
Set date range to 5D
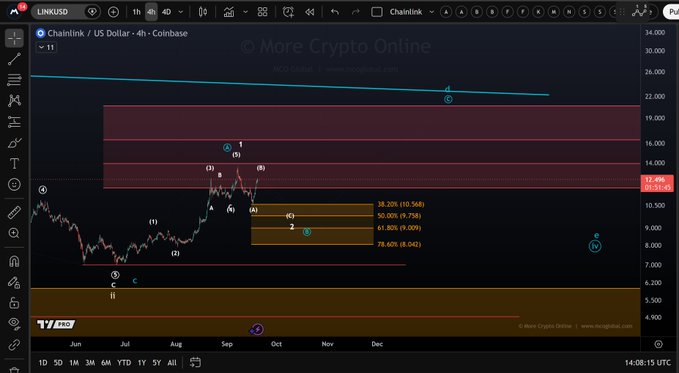click(58, 363)
